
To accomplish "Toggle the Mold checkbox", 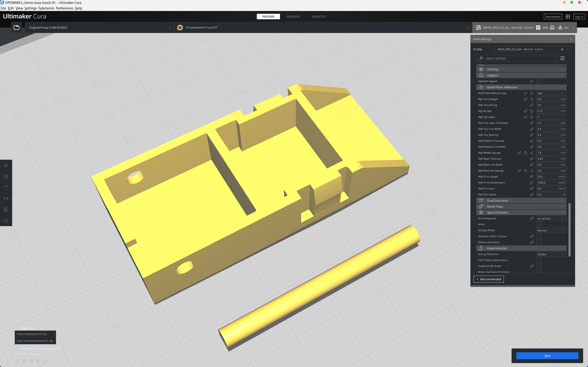I will [x=539, y=224].
